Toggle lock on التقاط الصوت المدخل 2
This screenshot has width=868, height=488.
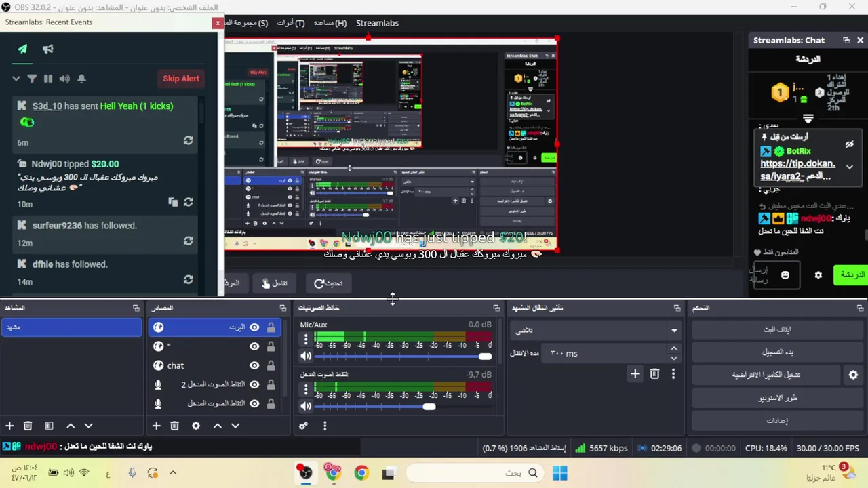pos(271,384)
